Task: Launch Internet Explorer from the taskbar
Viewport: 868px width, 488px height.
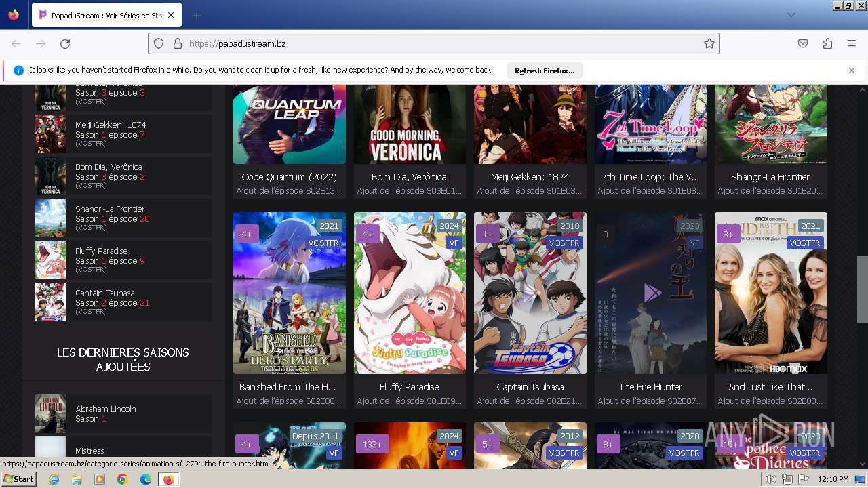Action: click(54, 479)
